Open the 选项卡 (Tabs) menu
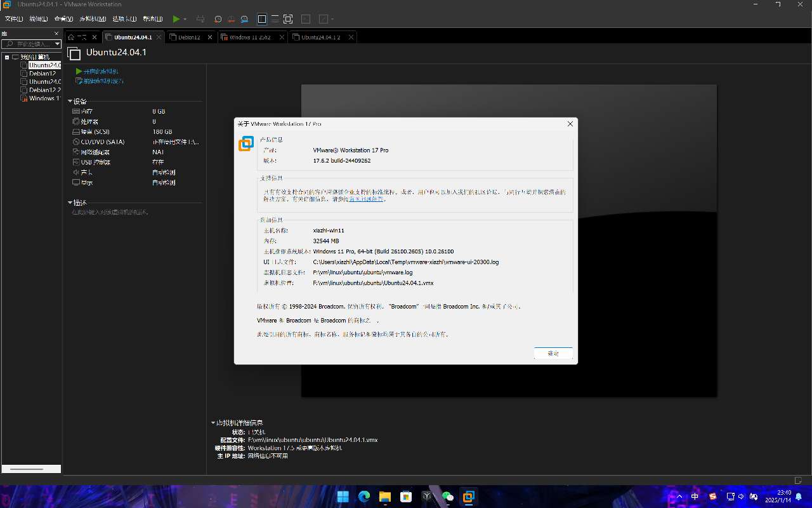 pyautogui.click(x=124, y=19)
